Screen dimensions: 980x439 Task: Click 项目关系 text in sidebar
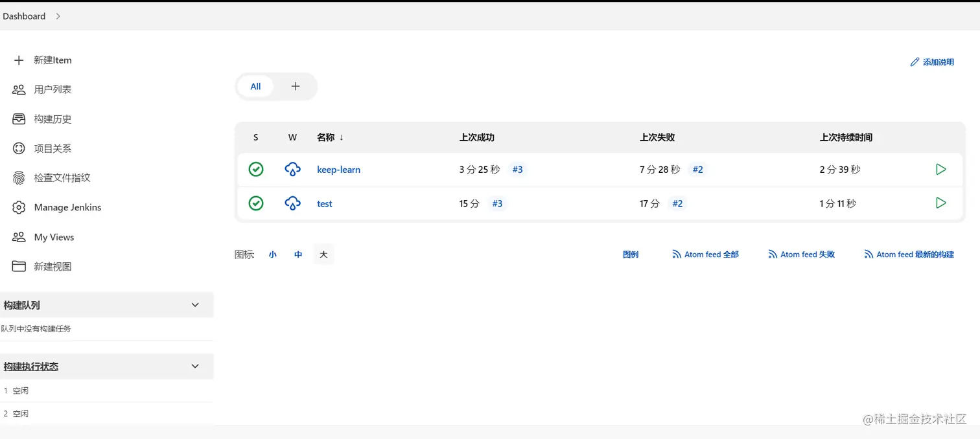point(53,148)
